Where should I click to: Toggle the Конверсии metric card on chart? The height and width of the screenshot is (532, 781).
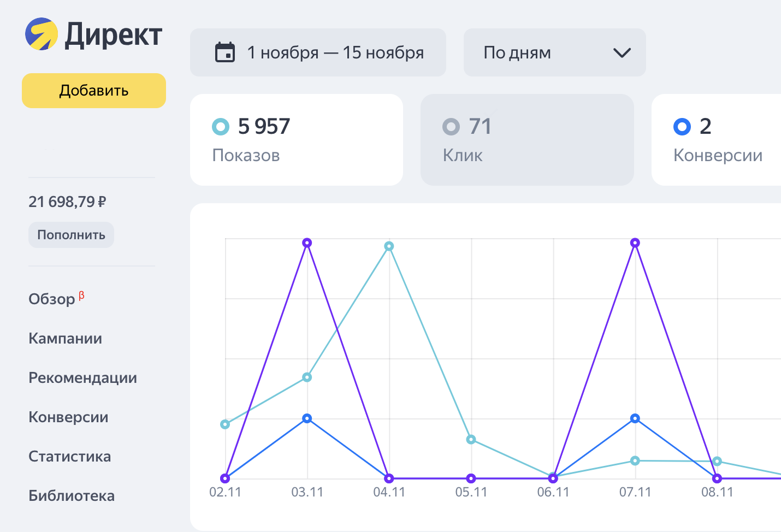coord(717,140)
